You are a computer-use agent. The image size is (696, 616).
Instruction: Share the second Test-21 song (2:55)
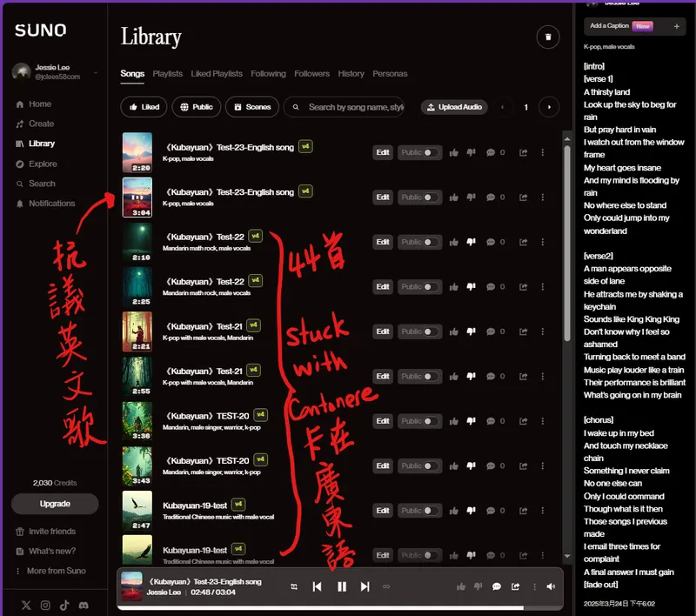pos(524,377)
